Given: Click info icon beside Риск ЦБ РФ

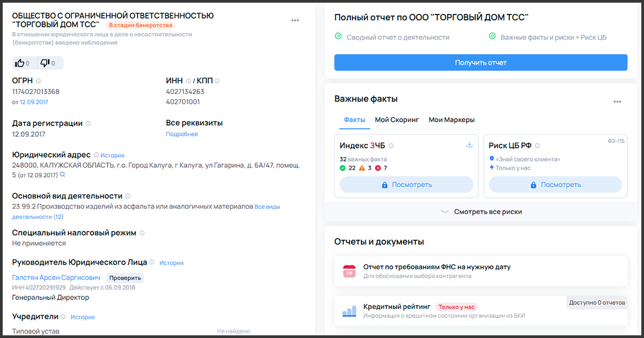Looking at the screenshot, I should click(537, 146).
